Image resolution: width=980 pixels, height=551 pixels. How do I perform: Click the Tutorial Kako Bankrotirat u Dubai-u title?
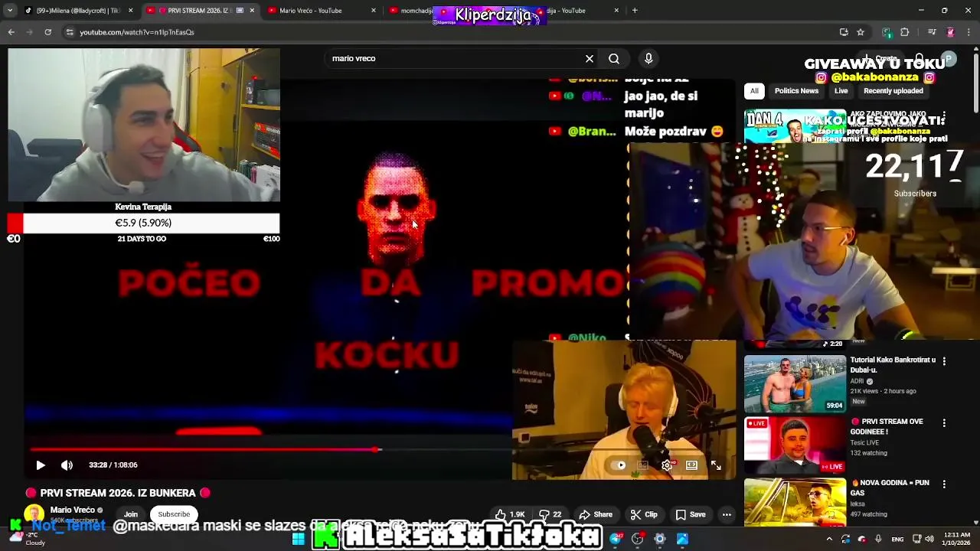click(893, 364)
